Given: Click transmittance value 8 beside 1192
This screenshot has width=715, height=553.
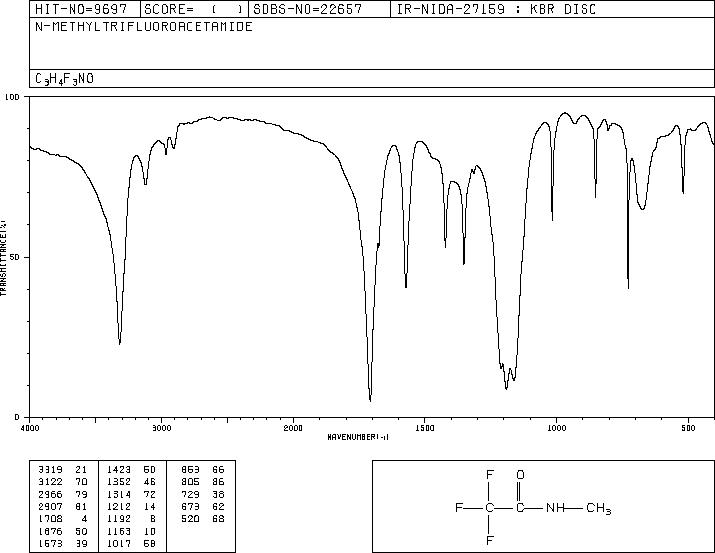Looking at the screenshot, I should point(153,519).
